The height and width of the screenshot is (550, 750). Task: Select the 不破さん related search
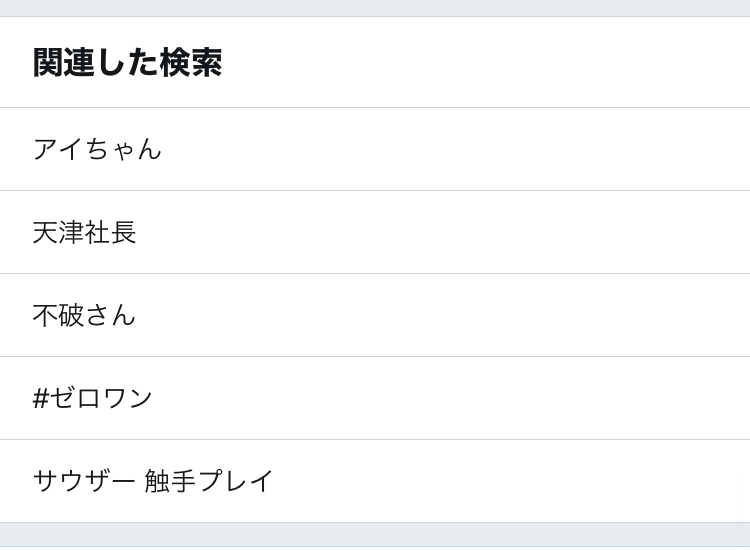[x=84, y=315]
